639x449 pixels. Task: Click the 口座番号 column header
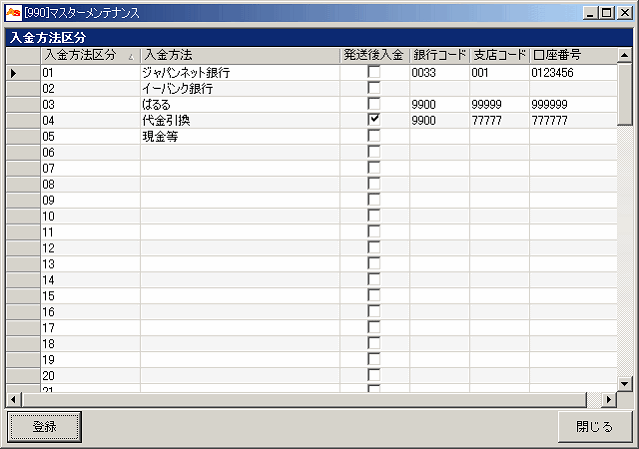[x=573, y=55]
